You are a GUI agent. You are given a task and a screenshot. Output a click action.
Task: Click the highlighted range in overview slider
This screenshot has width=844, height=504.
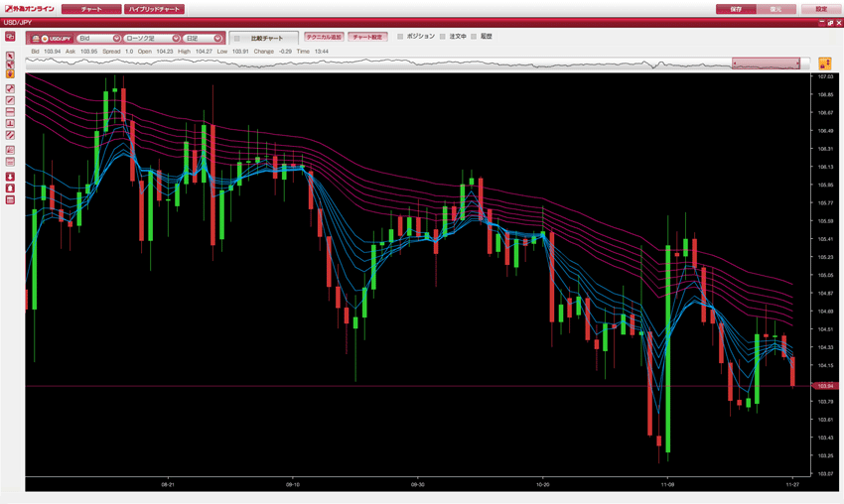(766, 63)
